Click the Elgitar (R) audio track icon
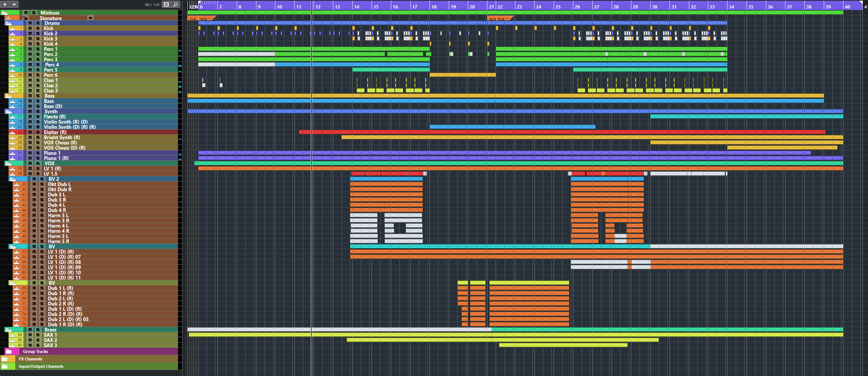This screenshot has height=376, width=868. [x=13, y=132]
